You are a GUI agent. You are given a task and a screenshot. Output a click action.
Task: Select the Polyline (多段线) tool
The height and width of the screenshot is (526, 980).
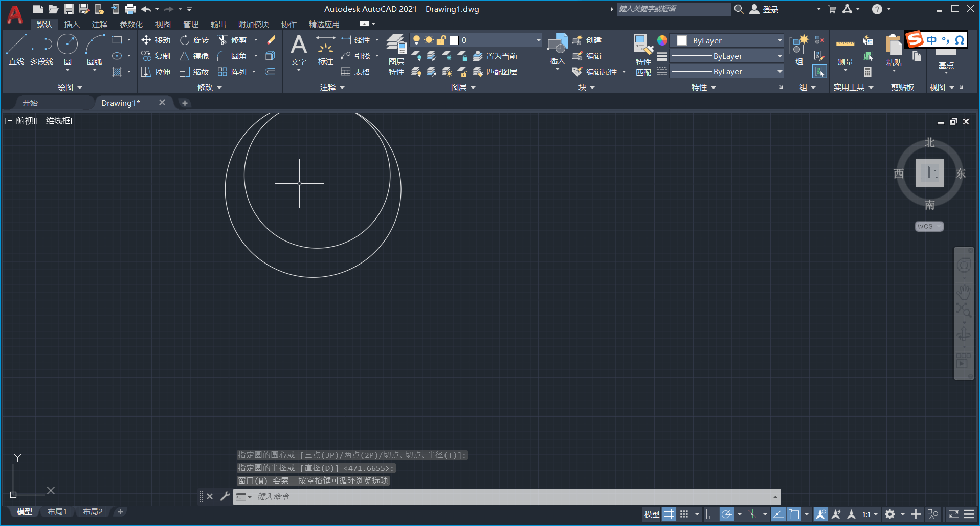pyautogui.click(x=42, y=50)
